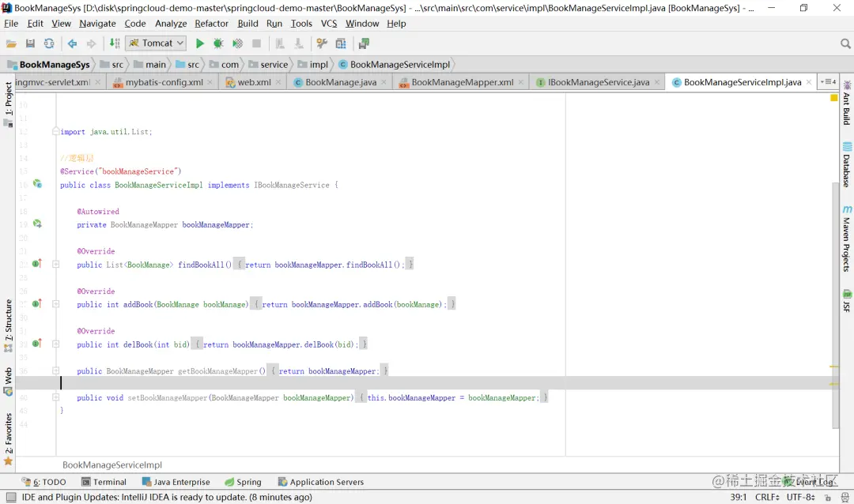Open the Structure tool window
Screen dimensions: 854x504
click(8, 325)
